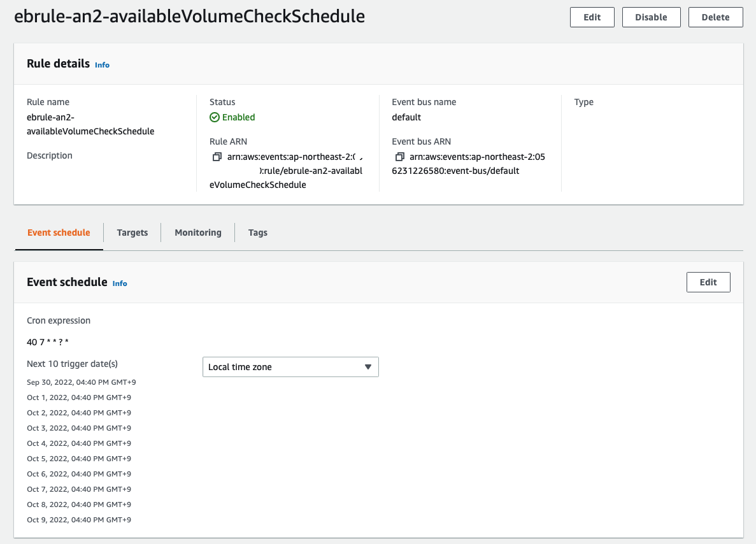Switch to the Targets tab
Viewport: 756px width, 544px height.
point(132,233)
